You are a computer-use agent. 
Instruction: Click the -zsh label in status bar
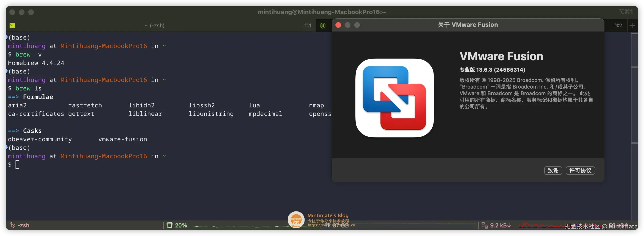tap(23, 225)
